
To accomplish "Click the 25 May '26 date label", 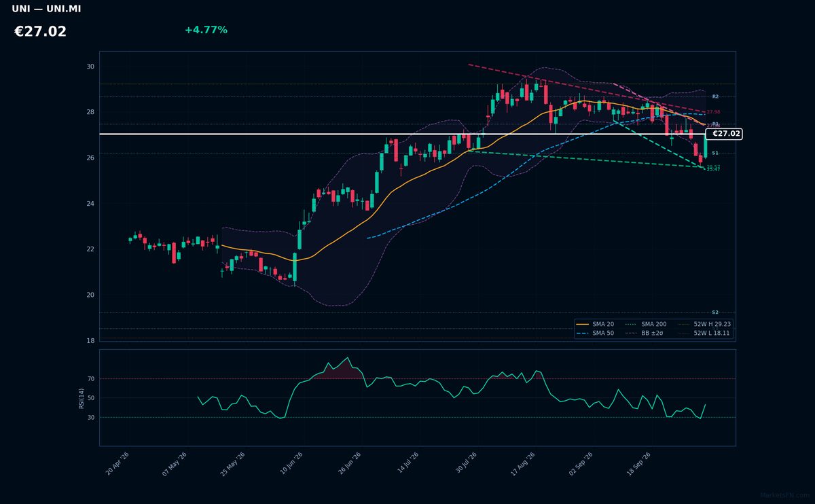I will coord(232,464).
